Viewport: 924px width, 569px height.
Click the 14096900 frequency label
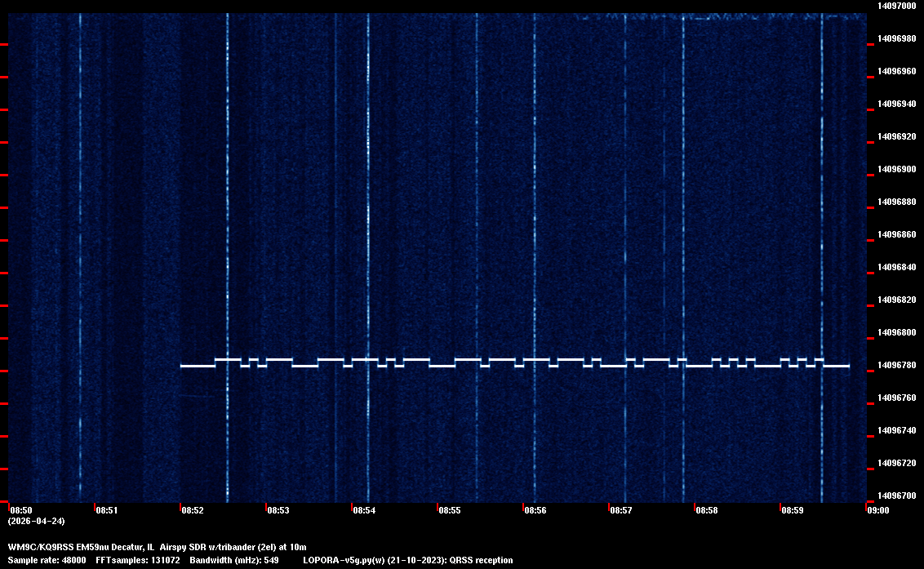click(895, 169)
